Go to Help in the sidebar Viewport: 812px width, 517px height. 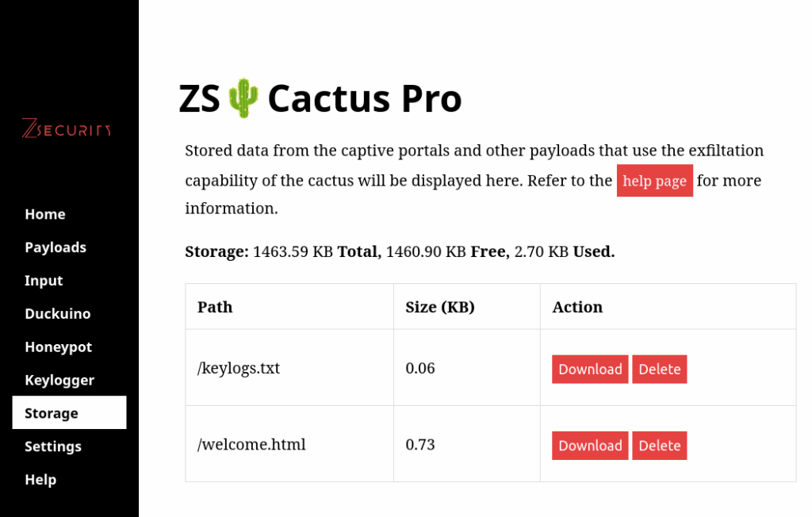(40, 480)
